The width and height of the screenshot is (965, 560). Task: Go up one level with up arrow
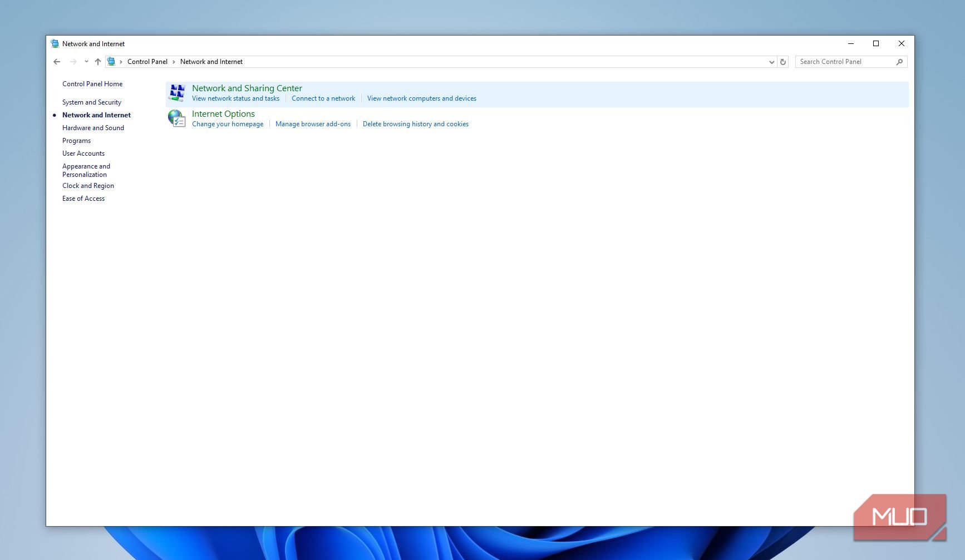click(98, 62)
